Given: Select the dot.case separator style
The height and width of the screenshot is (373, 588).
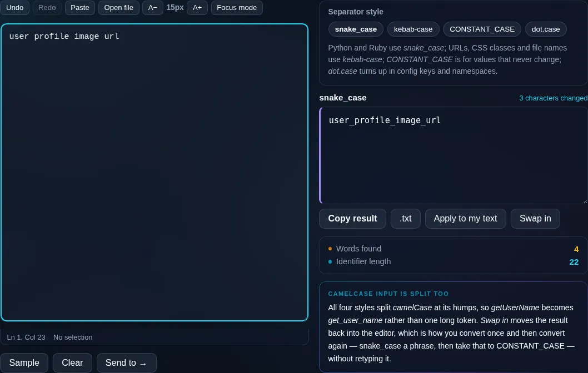Looking at the screenshot, I should coord(546,29).
